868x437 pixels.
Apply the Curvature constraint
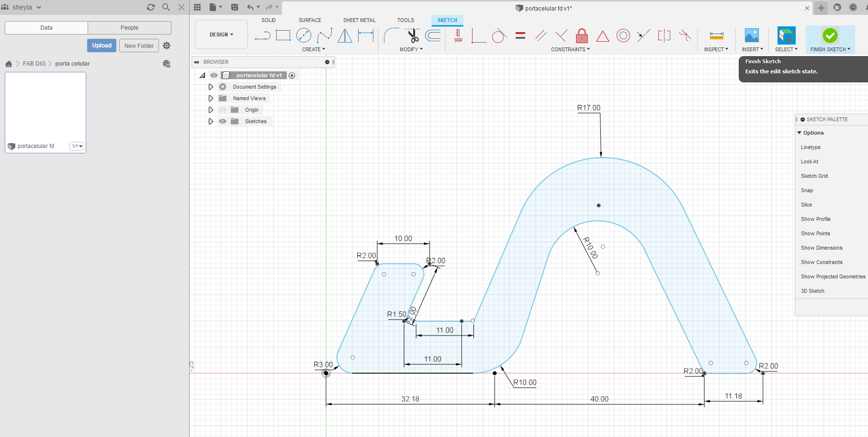point(685,35)
